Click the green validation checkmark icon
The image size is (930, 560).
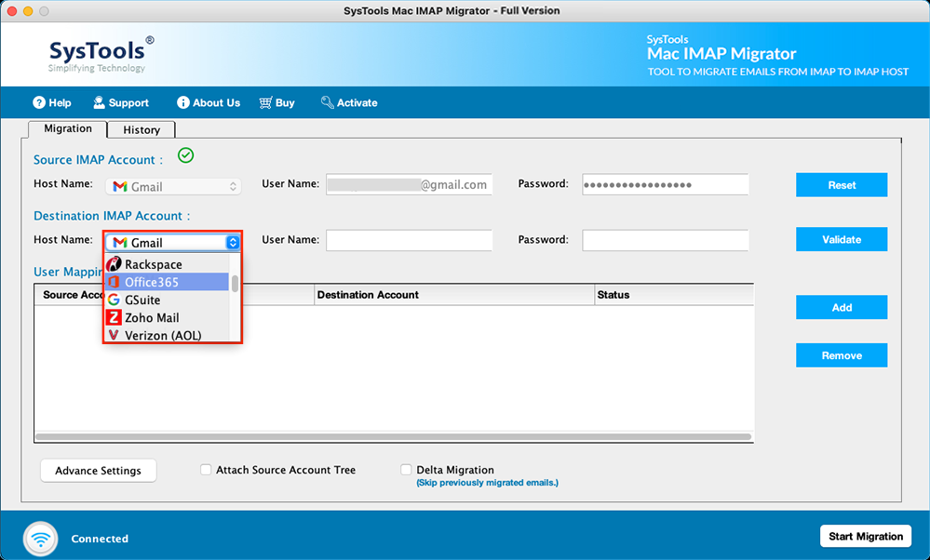click(185, 156)
